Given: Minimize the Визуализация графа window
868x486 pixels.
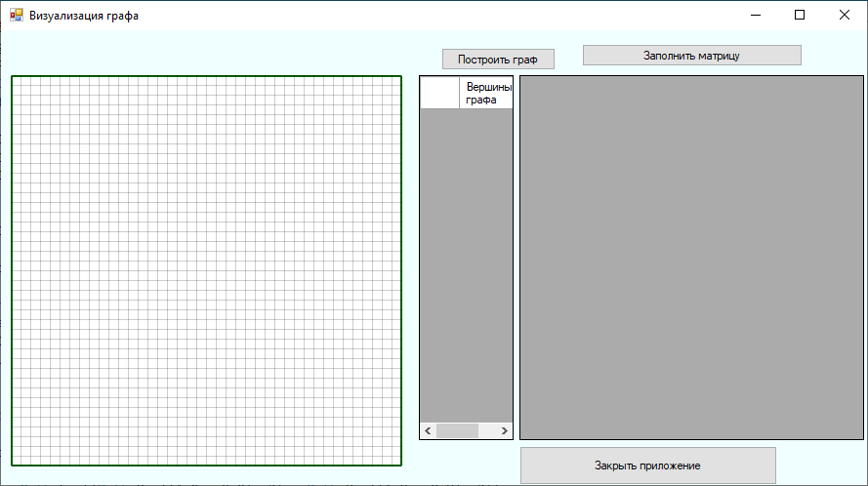Looking at the screenshot, I should pyautogui.click(x=755, y=16).
